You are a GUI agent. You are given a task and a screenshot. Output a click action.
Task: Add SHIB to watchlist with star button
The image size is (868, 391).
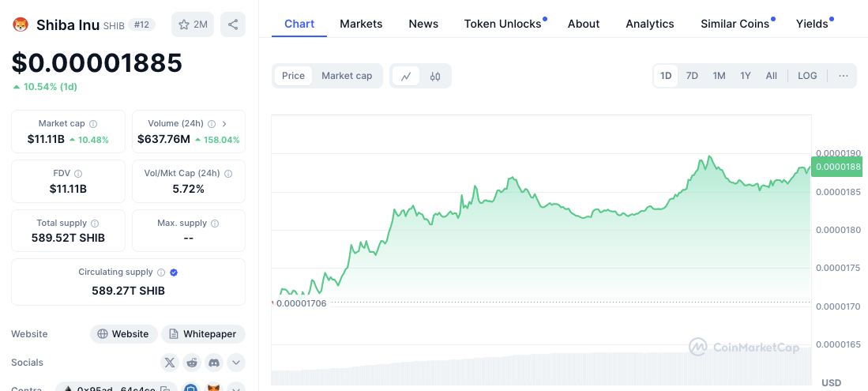click(x=193, y=24)
